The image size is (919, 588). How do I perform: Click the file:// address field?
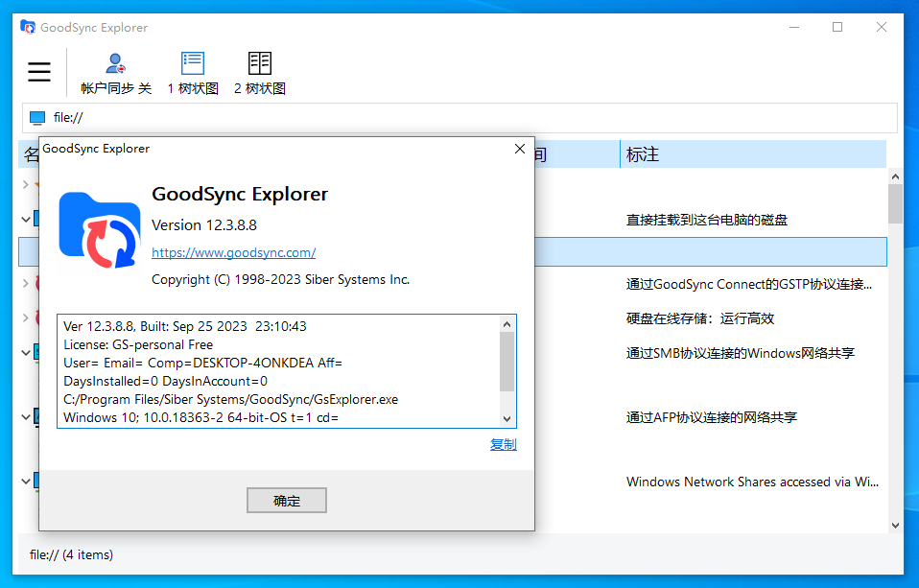pyautogui.click(x=460, y=118)
